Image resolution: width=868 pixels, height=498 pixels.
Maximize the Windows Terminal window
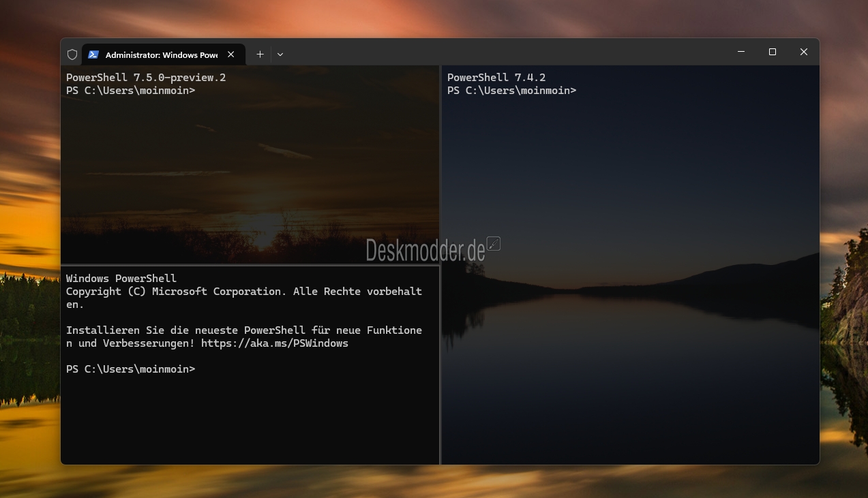pyautogui.click(x=773, y=52)
